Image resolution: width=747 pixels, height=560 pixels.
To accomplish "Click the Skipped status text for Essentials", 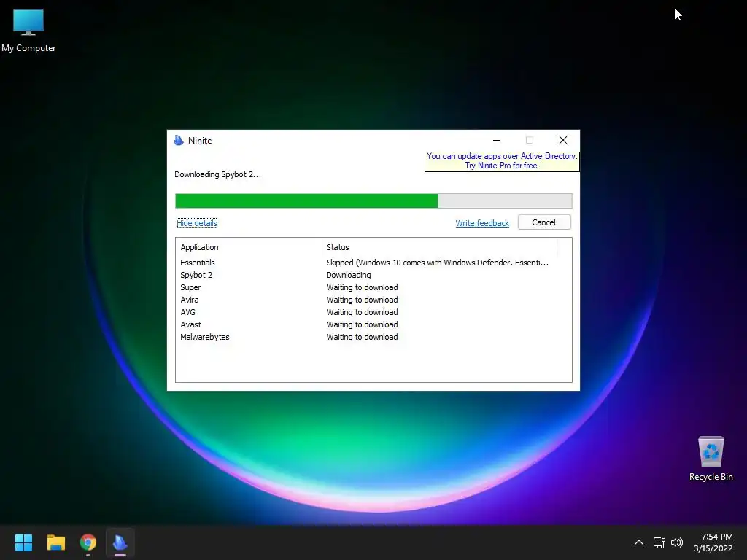I will [438, 262].
